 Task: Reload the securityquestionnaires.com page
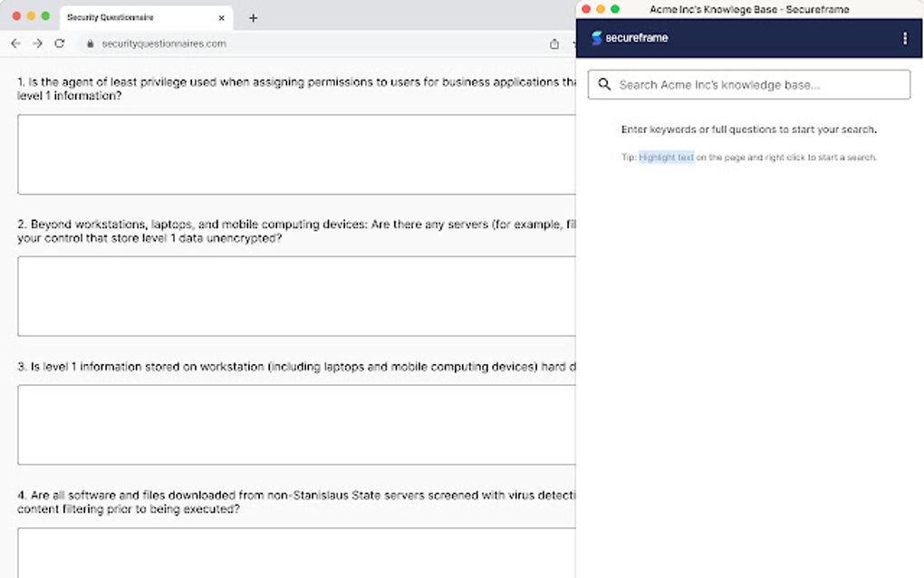coord(60,43)
